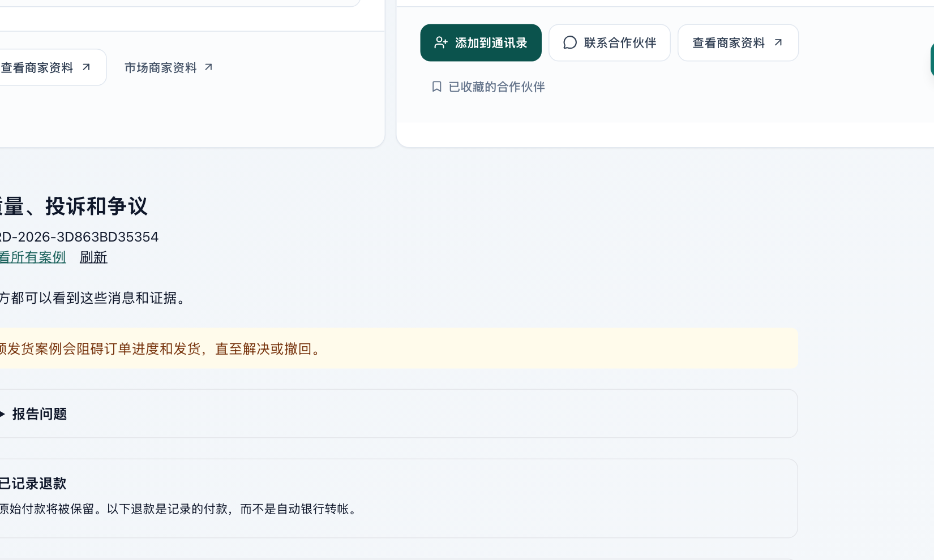Click the 添加到通讯录 button
Image resolution: width=934 pixels, height=560 pixels.
click(x=481, y=42)
